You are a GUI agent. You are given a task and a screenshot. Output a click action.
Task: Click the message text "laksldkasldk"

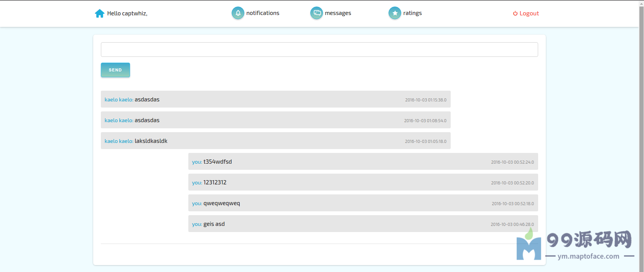[151, 141]
